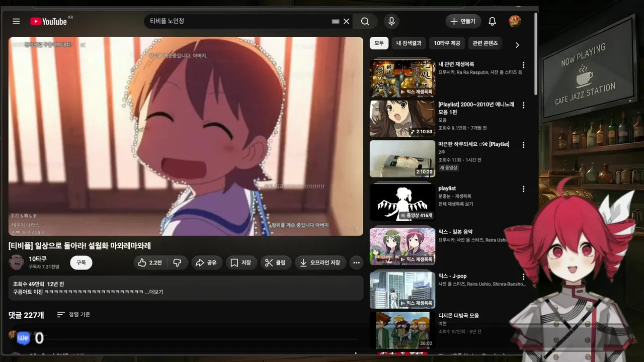Select the 관련 콘텐츠 chip
Image resolution: width=644 pixels, height=362 pixels.
pos(485,43)
